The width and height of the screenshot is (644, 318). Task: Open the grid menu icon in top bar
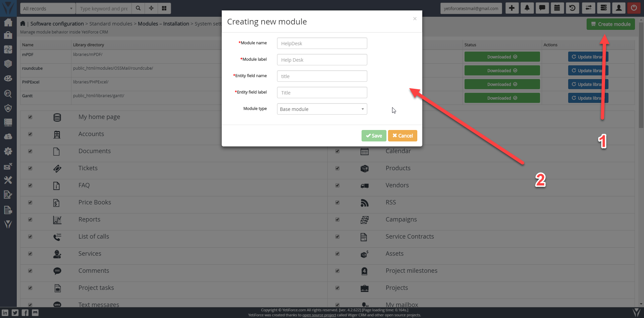164,8
